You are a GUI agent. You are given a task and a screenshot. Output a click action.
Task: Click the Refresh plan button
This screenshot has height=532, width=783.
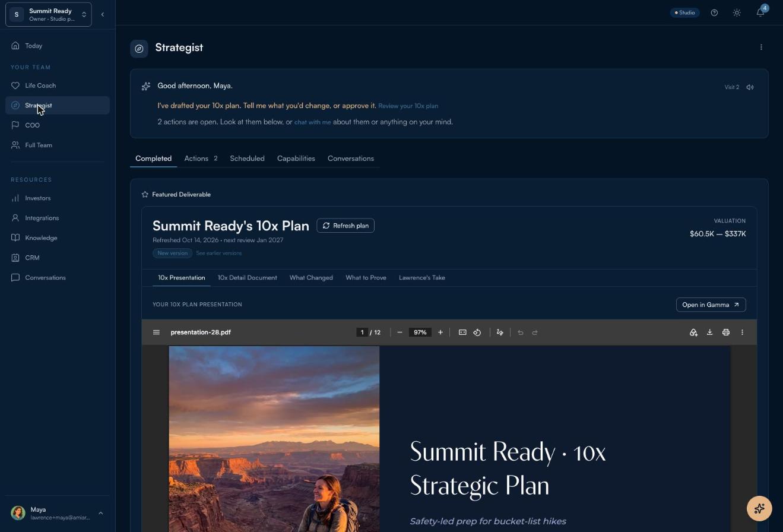[x=345, y=226]
